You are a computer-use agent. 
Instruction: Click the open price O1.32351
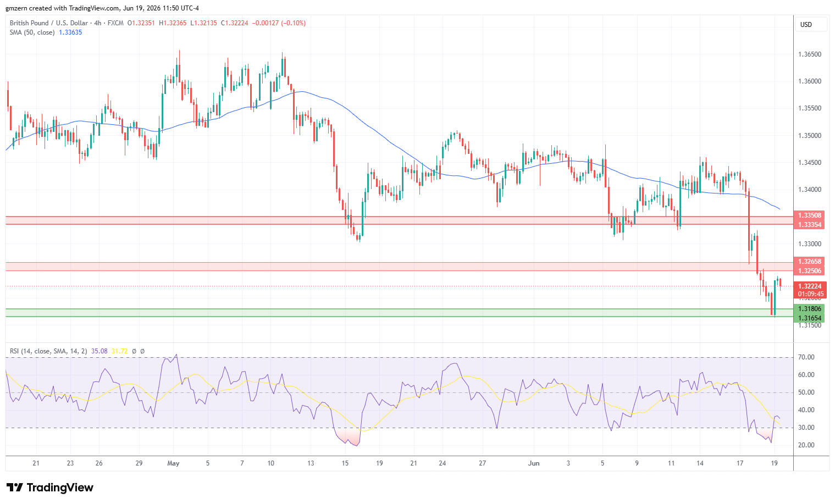(141, 23)
